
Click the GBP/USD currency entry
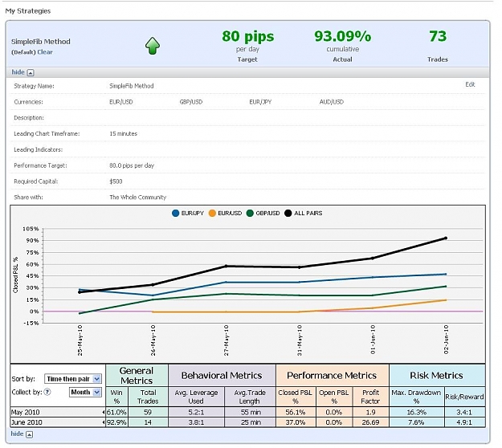(x=191, y=102)
